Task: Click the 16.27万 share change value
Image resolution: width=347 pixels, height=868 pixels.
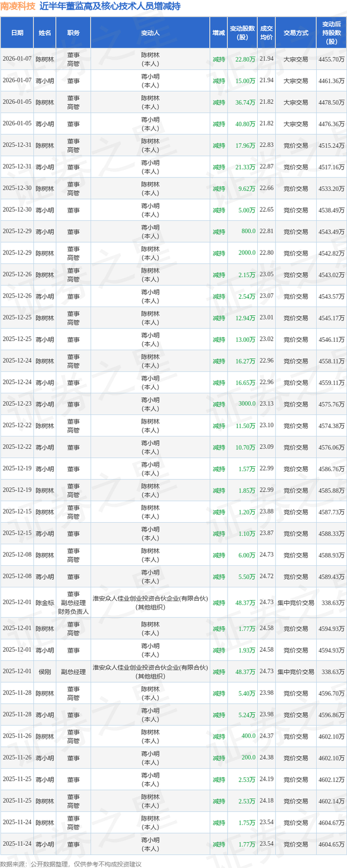Action: 245,361
